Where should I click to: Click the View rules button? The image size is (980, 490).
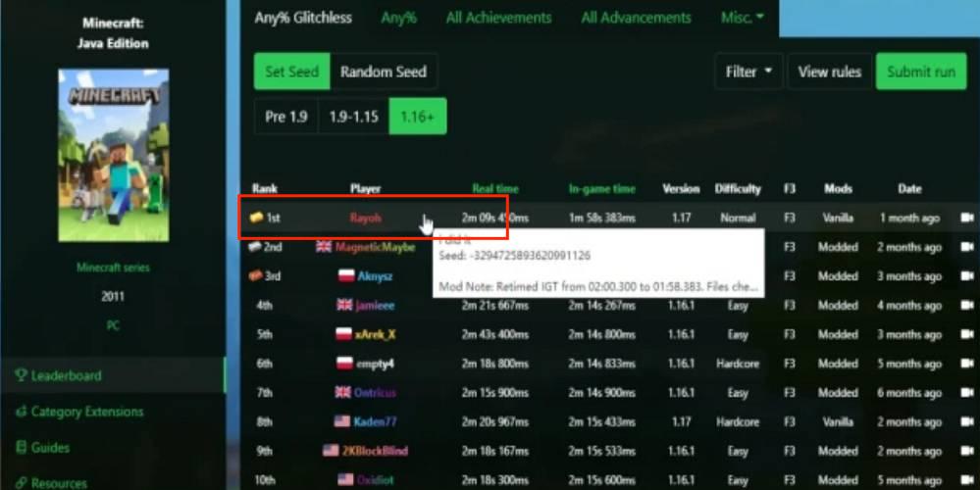829,72
